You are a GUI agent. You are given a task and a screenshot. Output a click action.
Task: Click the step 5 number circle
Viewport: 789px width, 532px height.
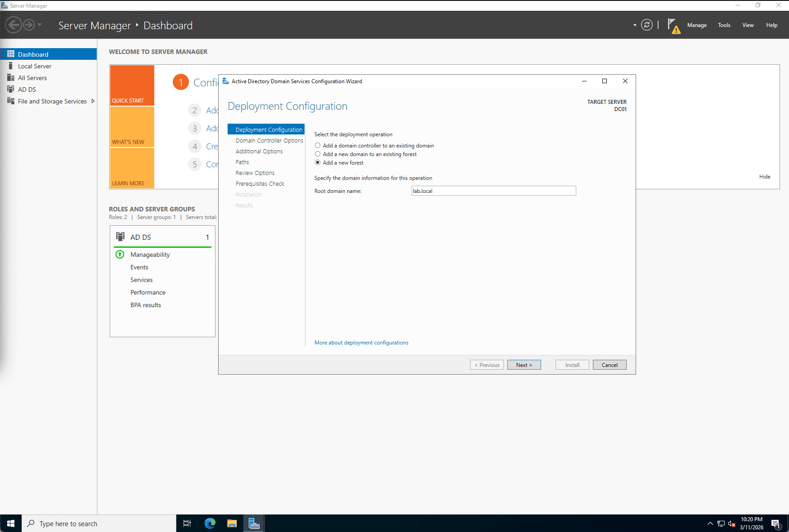[195, 164]
